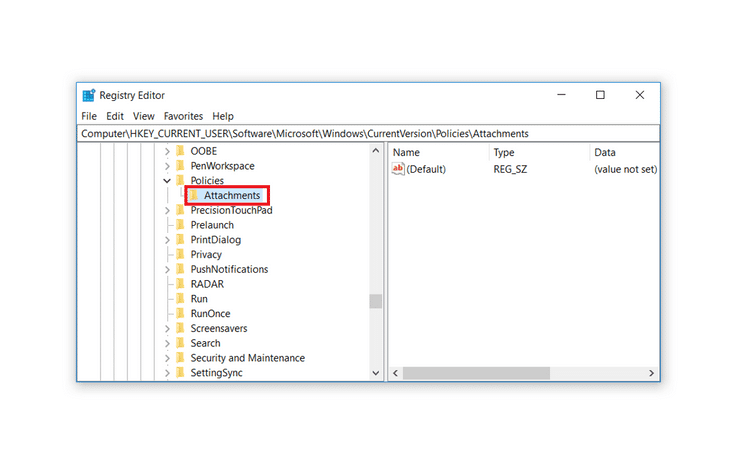Click the PenWorkspace folder icon
Screen dimensions: 750x469
pos(180,166)
